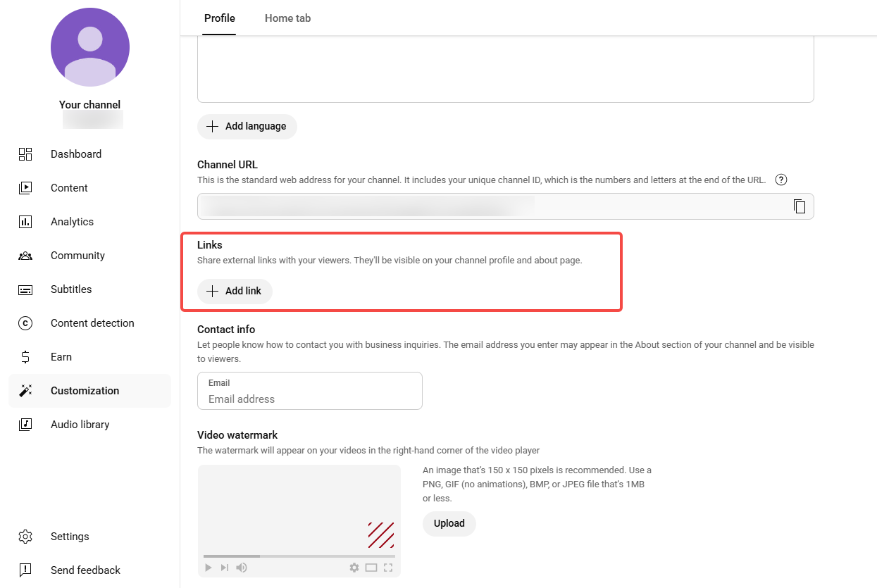Screen dimensions: 877x588
Task: Copy the channel URL
Action: click(799, 206)
